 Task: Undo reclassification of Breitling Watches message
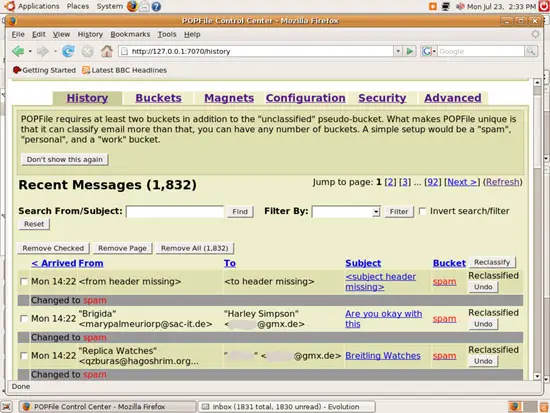(x=483, y=361)
